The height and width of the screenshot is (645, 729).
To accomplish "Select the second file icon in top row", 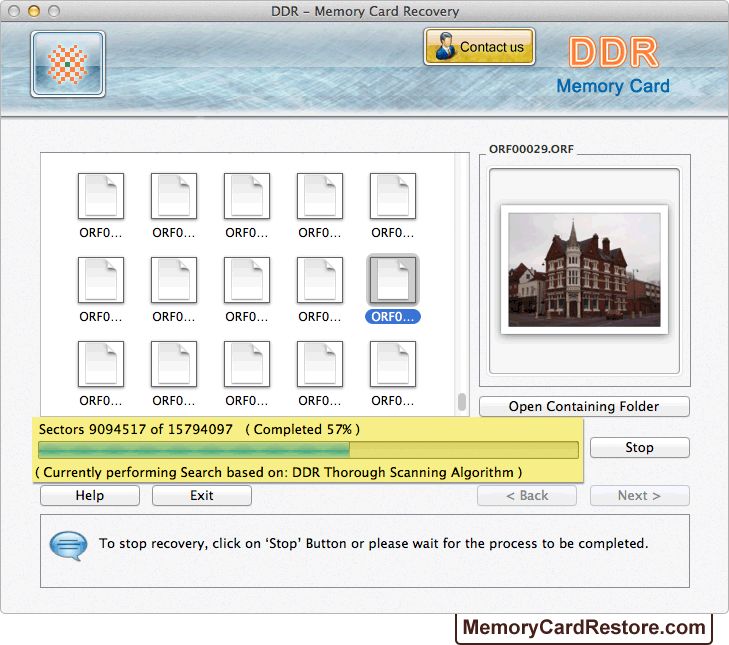I will 174,196.
